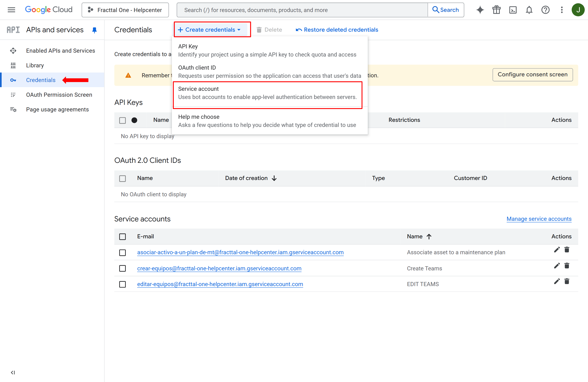Screen dimensions: 588x382
Task: Check the asociar-activo service account checkbox
Action: pyautogui.click(x=122, y=252)
